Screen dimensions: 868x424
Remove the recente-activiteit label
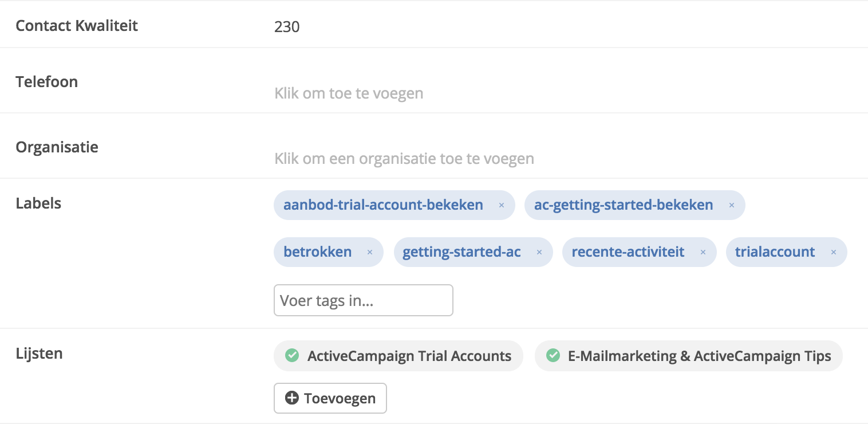[x=703, y=252]
